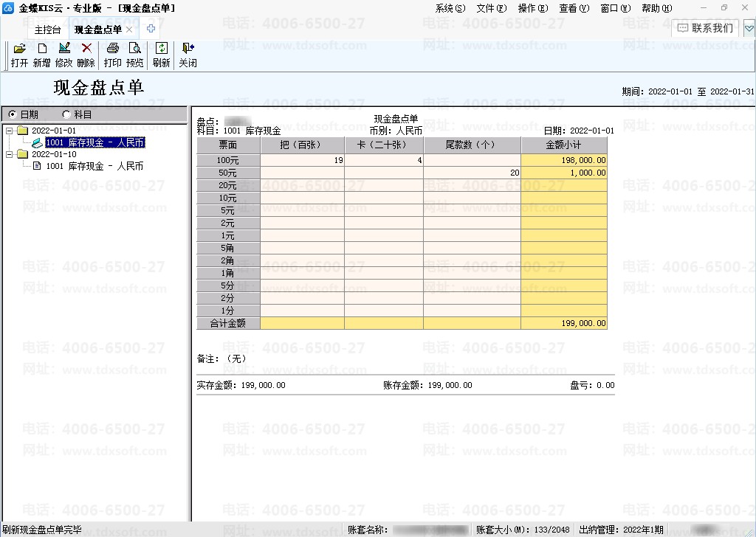756x537 pixels.
Task: Click the 卡(二十张) column header
Action: coord(384,145)
